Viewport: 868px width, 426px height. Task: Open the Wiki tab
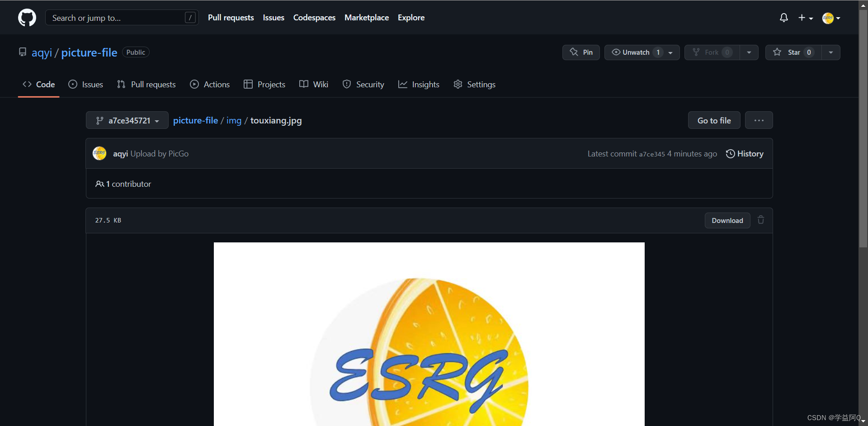314,85
